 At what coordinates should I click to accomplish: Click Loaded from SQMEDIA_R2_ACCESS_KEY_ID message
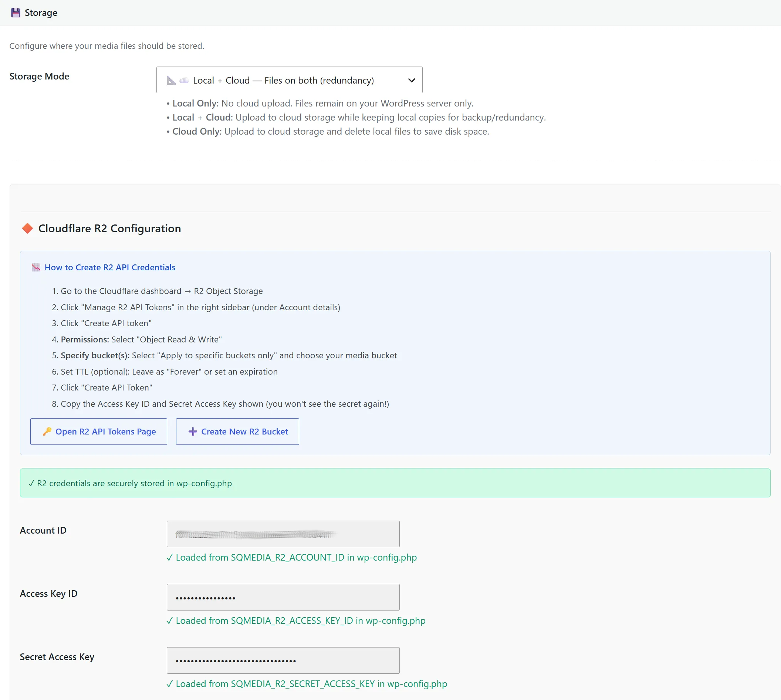tap(296, 620)
